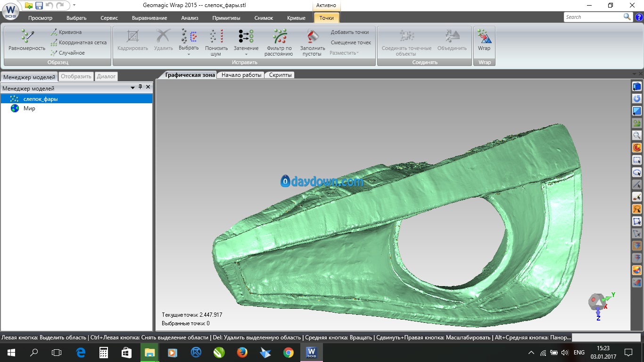Switch to Скрипты tab
This screenshot has width=644, height=362.
[x=280, y=75]
